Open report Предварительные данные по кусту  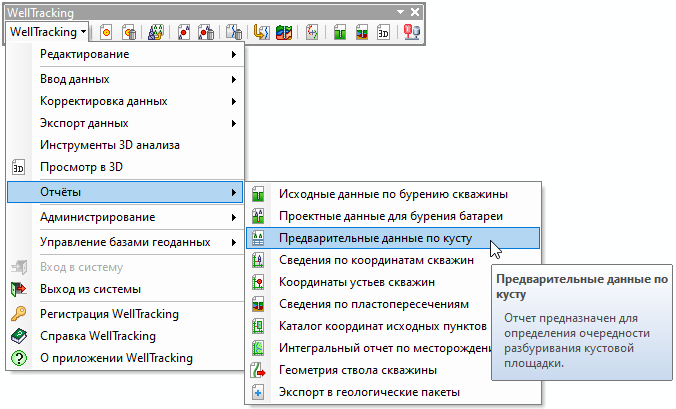(382, 238)
